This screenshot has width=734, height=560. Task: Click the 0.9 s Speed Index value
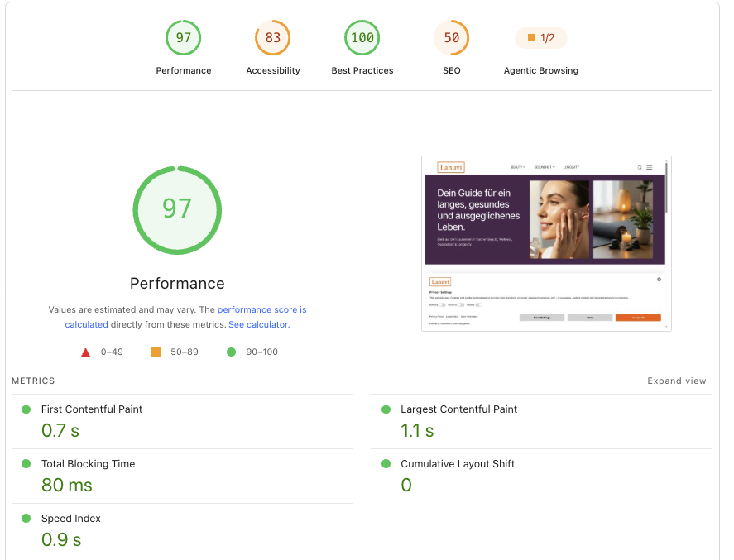click(x=61, y=540)
